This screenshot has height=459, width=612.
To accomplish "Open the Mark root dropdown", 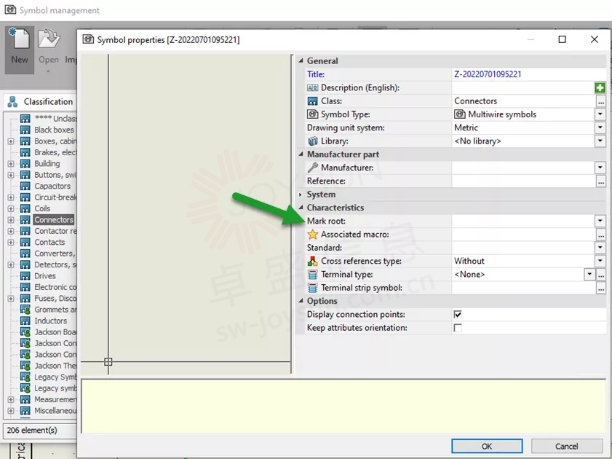I will pyautogui.click(x=600, y=221).
